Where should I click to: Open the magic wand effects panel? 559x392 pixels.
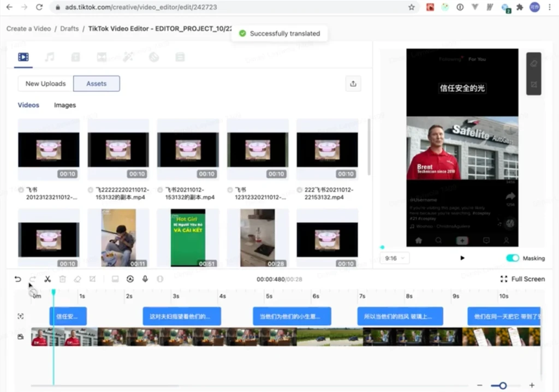[x=128, y=57]
